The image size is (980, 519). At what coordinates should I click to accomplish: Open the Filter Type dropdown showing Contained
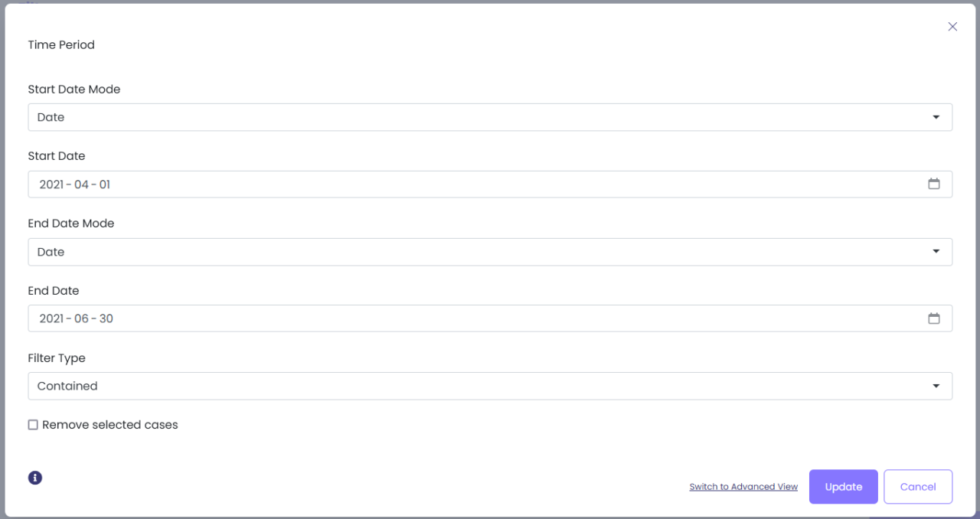490,386
